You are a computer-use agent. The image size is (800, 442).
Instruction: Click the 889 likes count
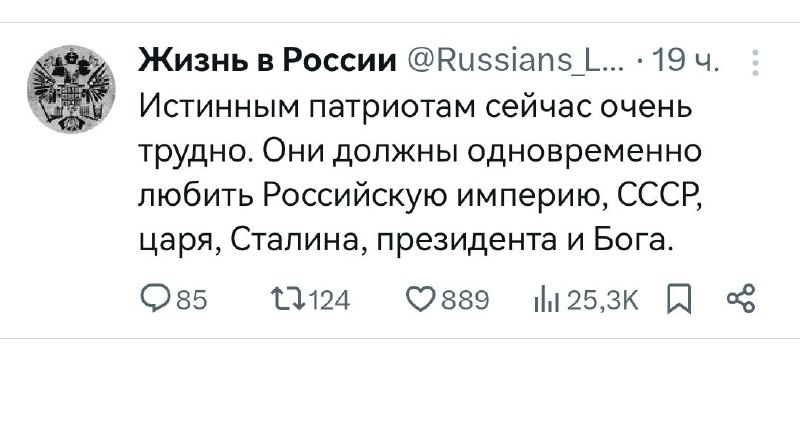pyautogui.click(x=465, y=300)
